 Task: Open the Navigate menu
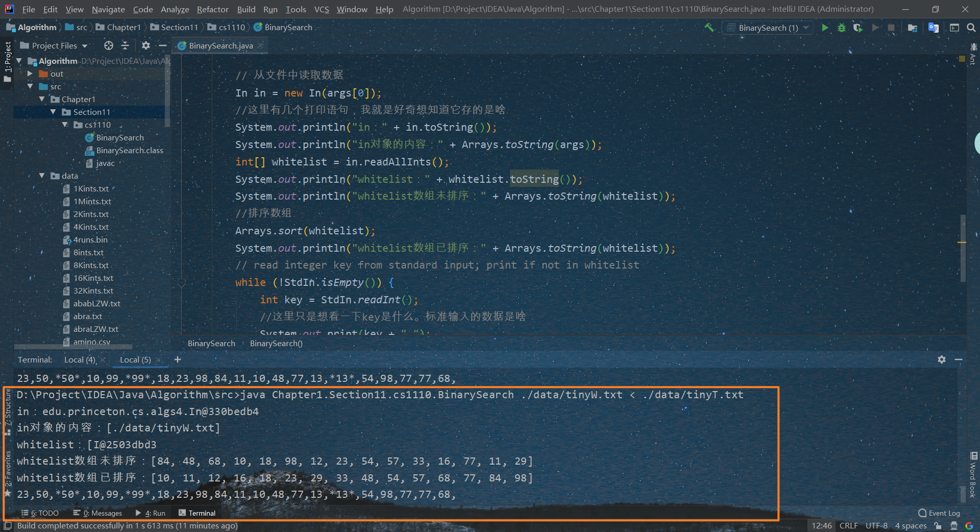(108, 9)
